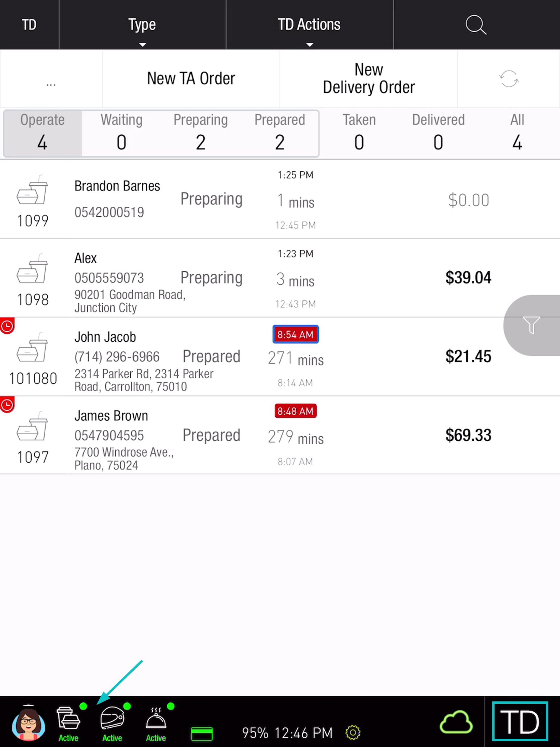
Task: Toggle the delivery helmet Active status
Action: point(113,723)
